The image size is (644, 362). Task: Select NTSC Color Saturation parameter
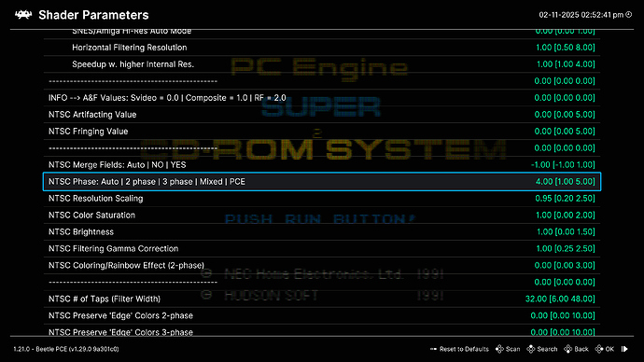click(x=322, y=216)
